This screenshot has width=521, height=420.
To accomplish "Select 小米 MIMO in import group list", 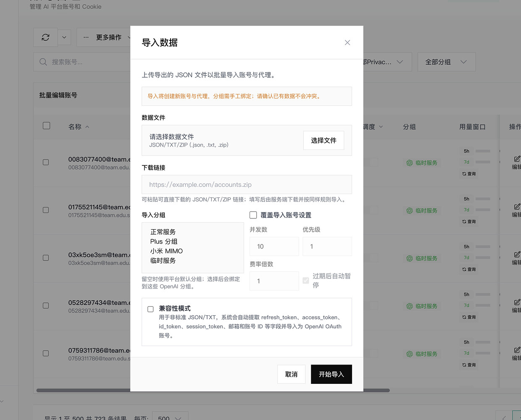I will coord(166,251).
